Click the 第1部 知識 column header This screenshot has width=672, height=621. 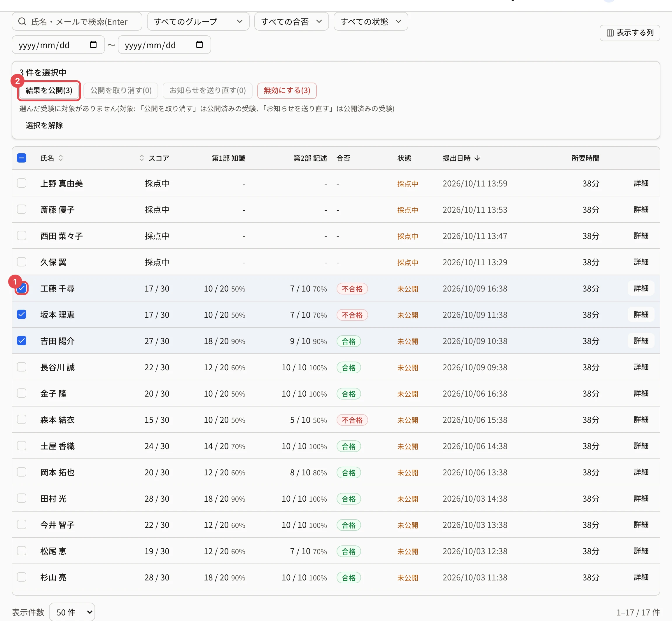(228, 158)
